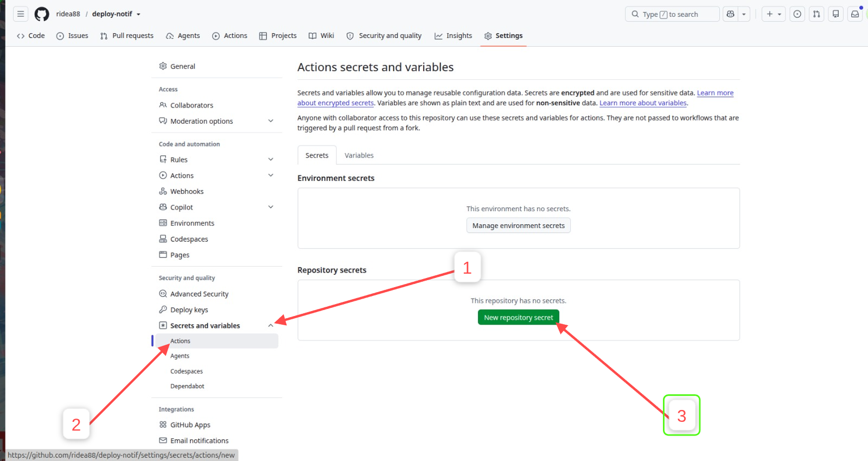Open the ridea88 owner link

pyautogui.click(x=68, y=14)
